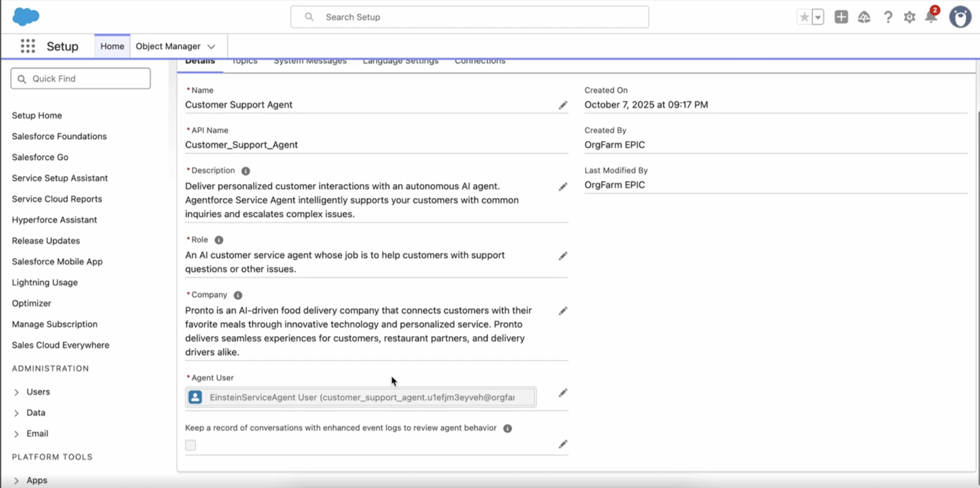Open Service Setup Assistant

(x=60, y=178)
